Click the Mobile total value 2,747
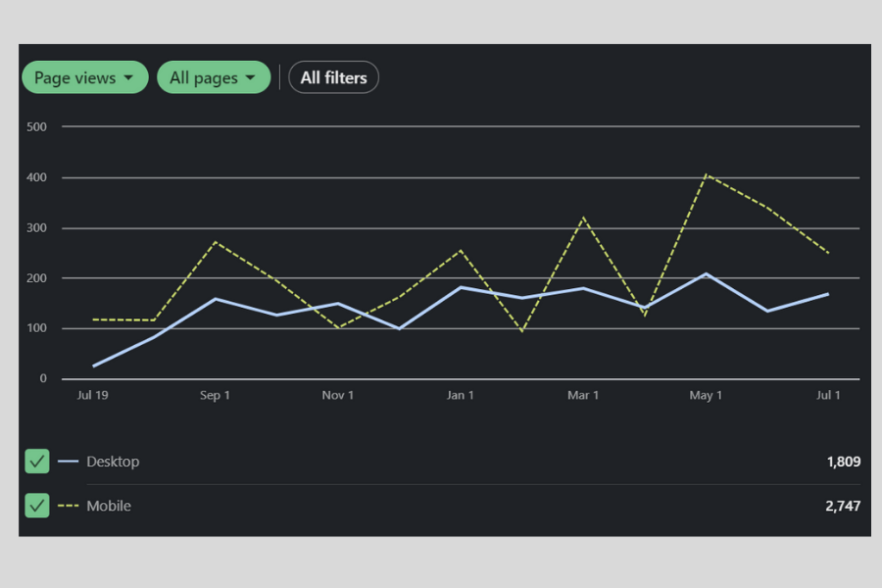Viewport: 882px width, 588px height. point(843,506)
